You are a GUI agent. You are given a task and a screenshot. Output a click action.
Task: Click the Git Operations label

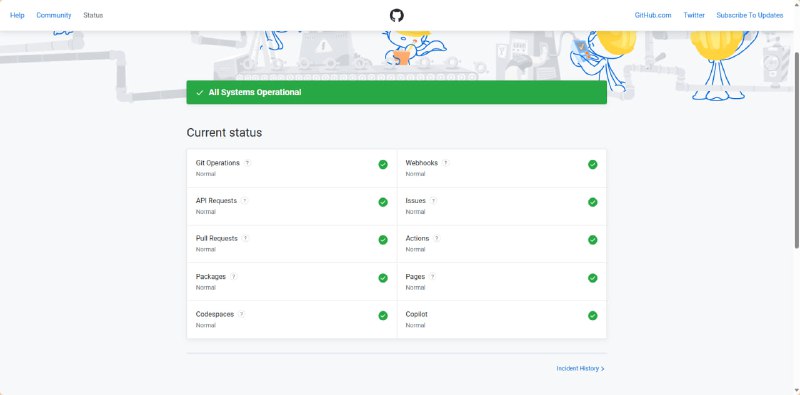click(217, 163)
